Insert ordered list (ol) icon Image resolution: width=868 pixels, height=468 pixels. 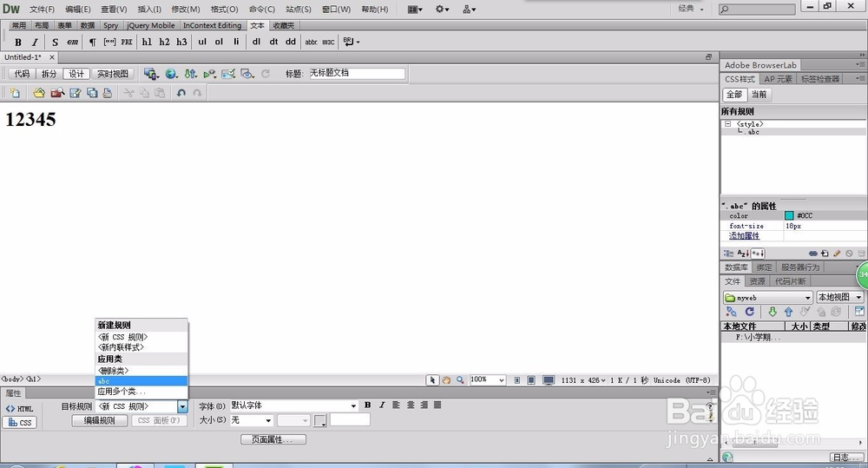[x=219, y=42]
